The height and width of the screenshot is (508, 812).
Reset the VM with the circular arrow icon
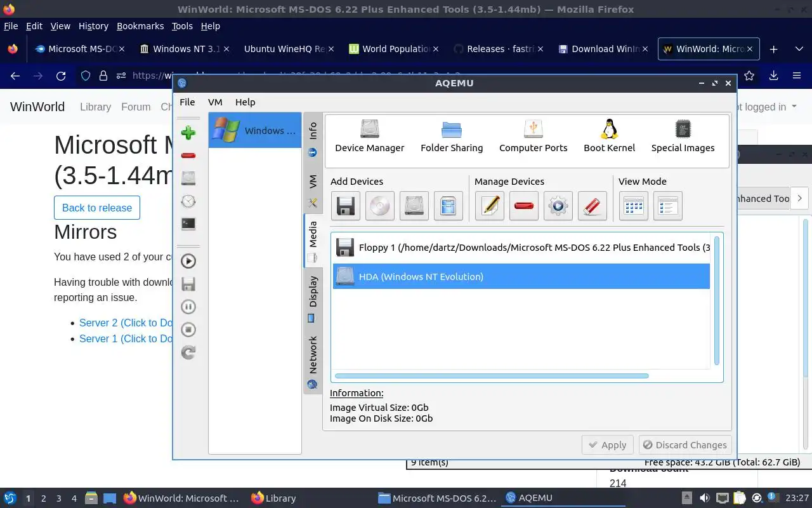coord(188,352)
